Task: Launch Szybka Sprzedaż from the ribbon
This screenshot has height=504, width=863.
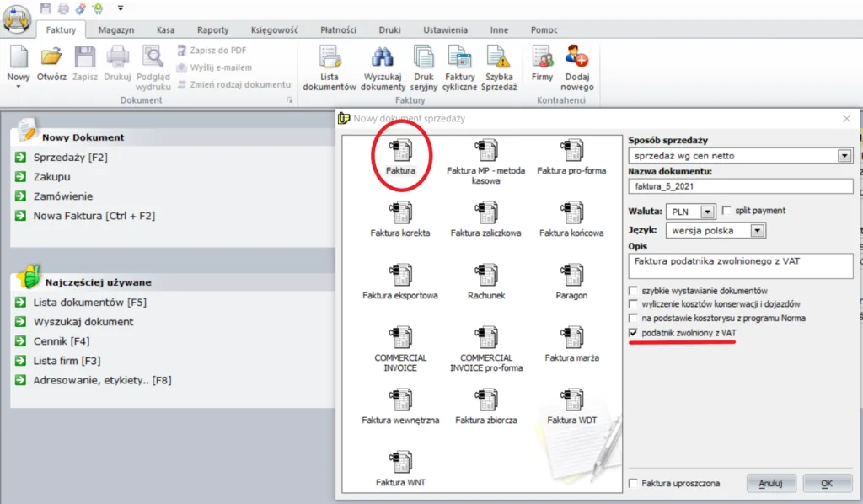Action: (x=500, y=69)
